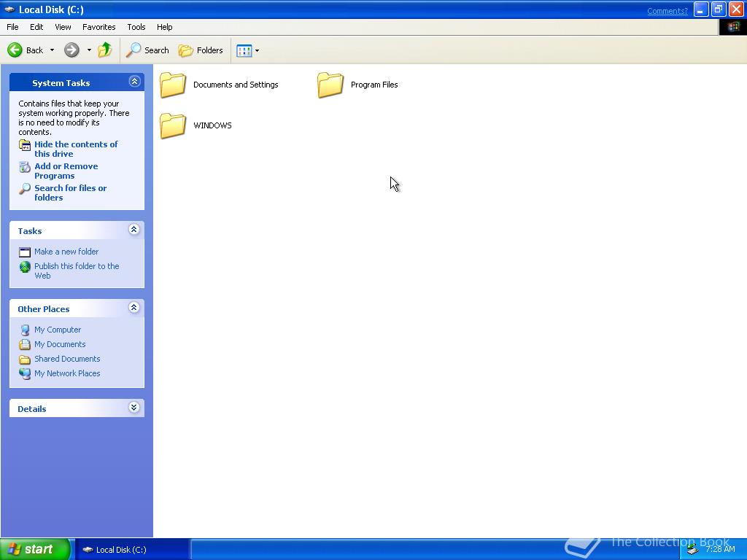Expand the Details panel
The image size is (747, 560).
pyautogui.click(x=134, y=407)
